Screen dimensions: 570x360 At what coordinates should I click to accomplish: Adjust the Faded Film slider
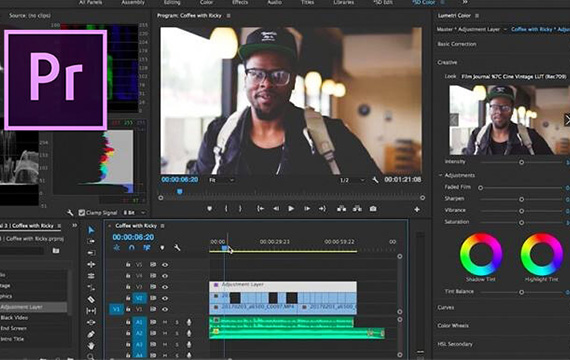481,188
